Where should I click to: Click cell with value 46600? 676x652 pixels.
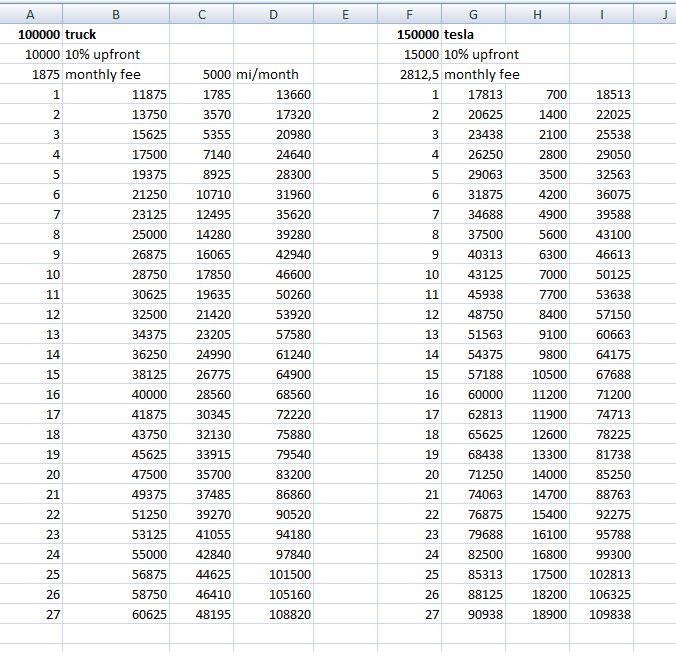tap(273, 274)
